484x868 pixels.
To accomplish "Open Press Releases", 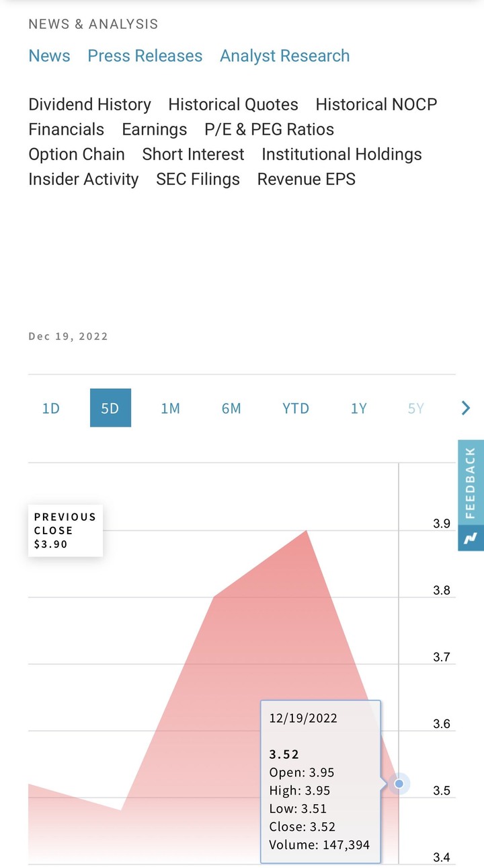I will [145, 56].
